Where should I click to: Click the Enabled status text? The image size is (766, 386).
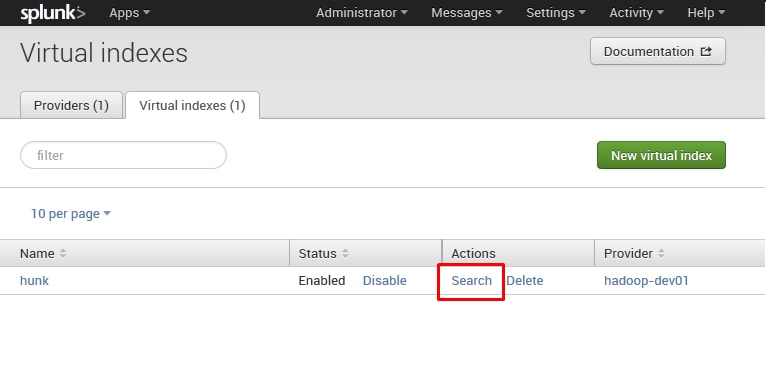[322, 280]
